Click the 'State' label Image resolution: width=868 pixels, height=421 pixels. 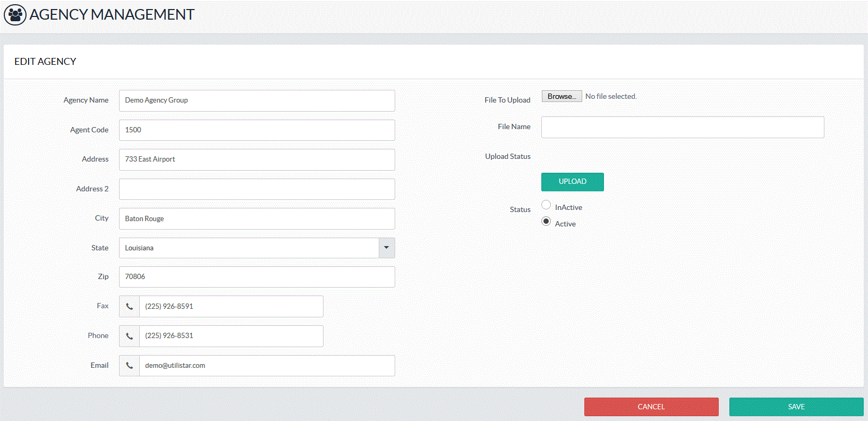point(100,248)
